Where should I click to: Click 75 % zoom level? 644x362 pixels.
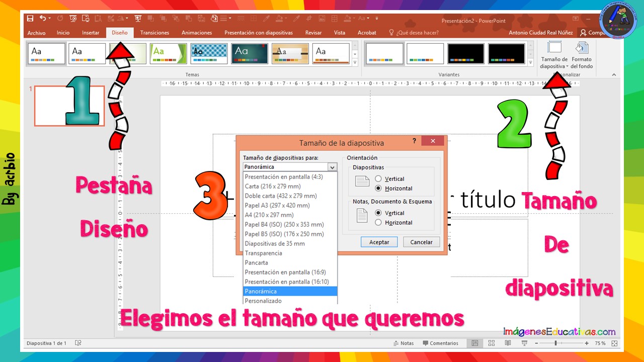coord(600,343)
